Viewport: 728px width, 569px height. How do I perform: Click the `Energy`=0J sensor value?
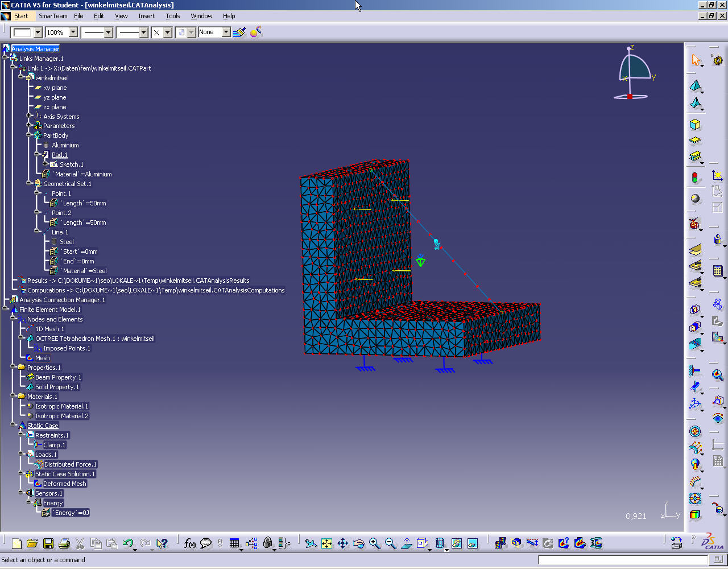[71, 513]
